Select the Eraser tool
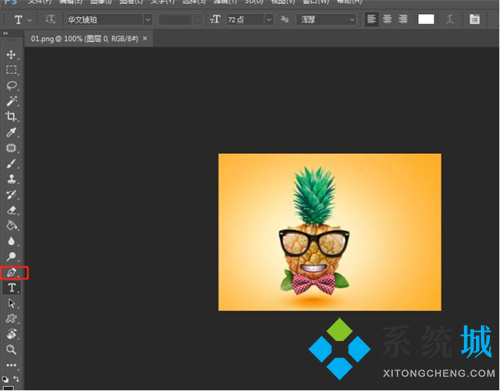This screenshot has width=500, height=391. 11,210
